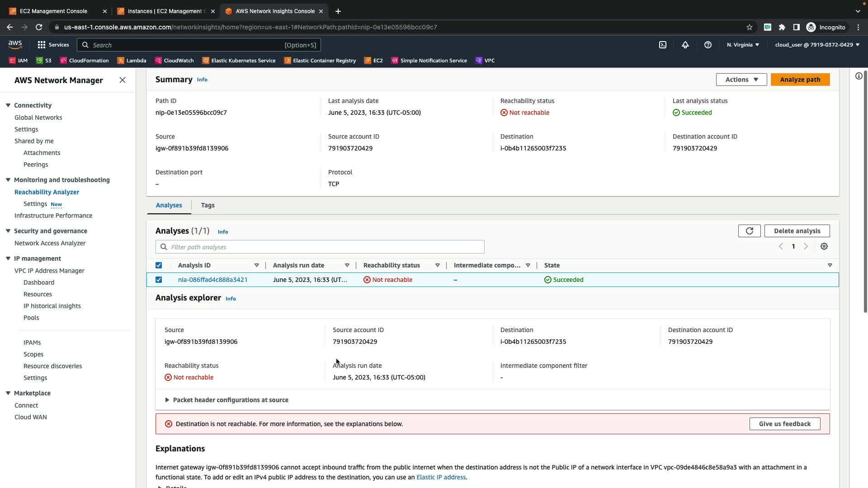The height and width of the screenshot is (488, 868).
Task: Click the Analyze path button
Action: click(x=800, y=80)
